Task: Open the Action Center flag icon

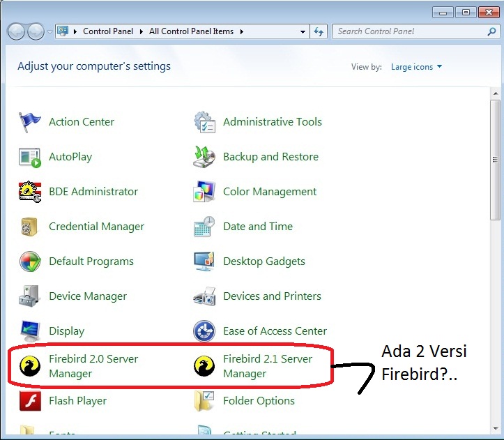Action: [x=29, y=122]
